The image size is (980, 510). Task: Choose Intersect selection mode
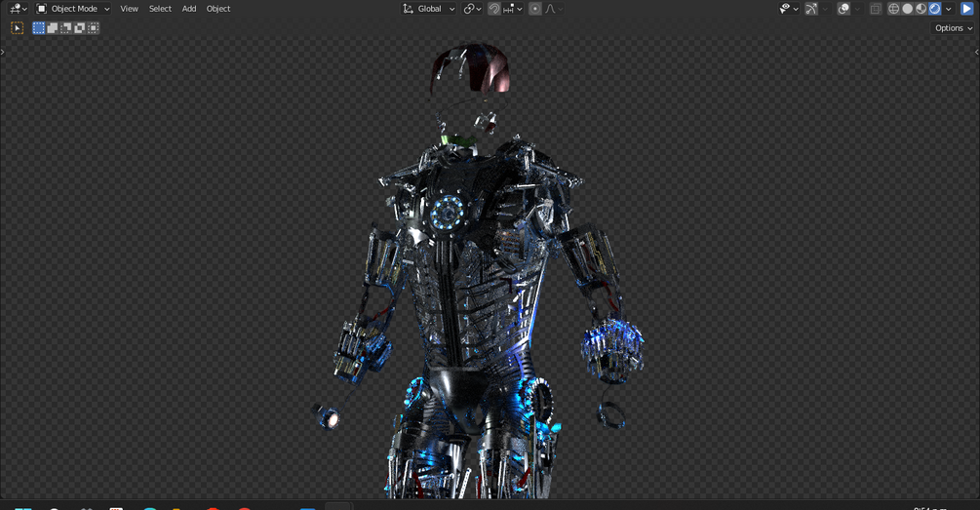(x=94, y=28)
